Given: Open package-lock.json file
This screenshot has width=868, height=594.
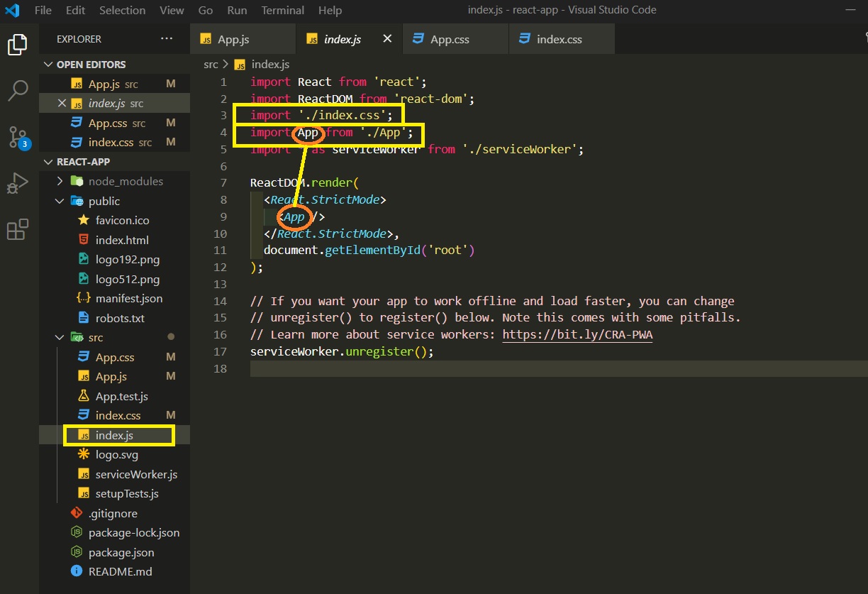Looking at the screenshot, I should click(x=113, y=532).
